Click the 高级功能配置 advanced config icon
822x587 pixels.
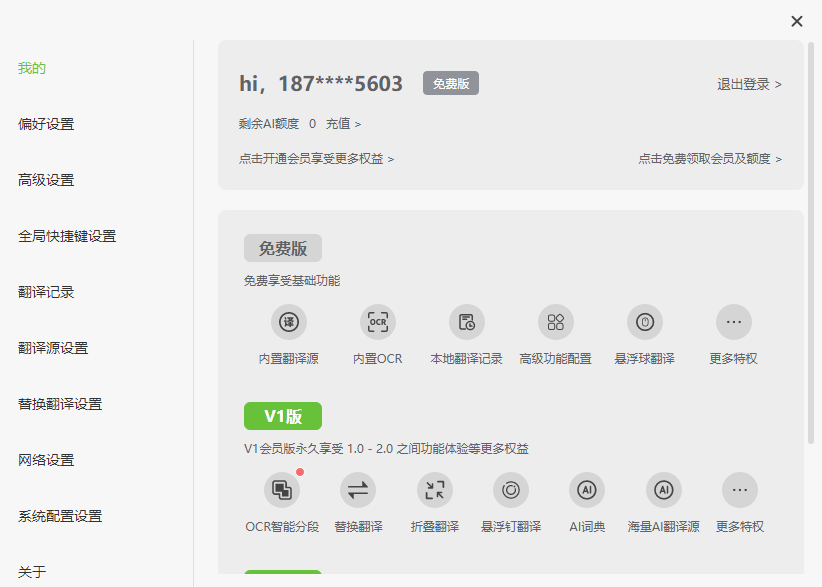click(x=556, y=322)
